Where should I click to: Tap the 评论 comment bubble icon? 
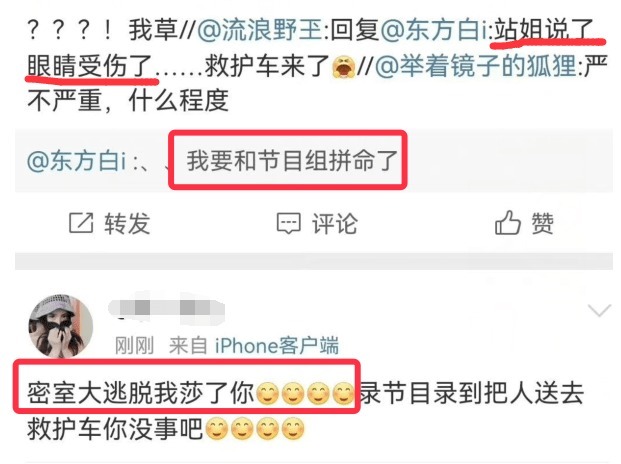coord(288,224)
